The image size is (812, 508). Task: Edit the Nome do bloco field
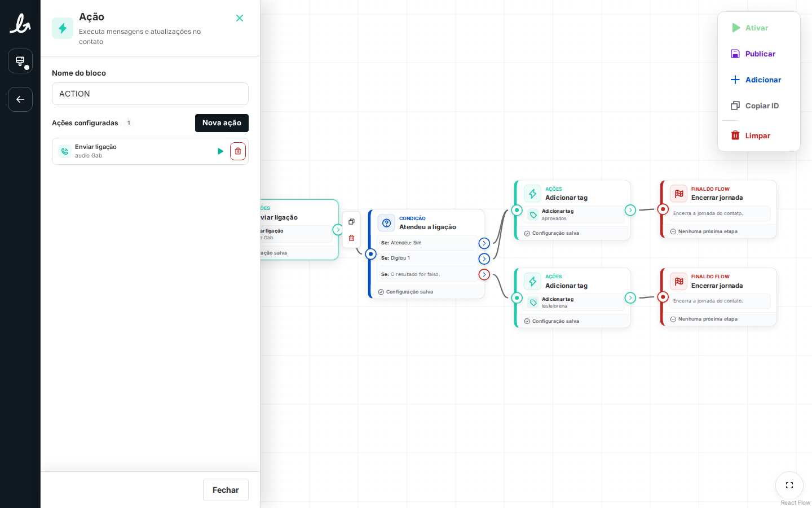point(150,94)
